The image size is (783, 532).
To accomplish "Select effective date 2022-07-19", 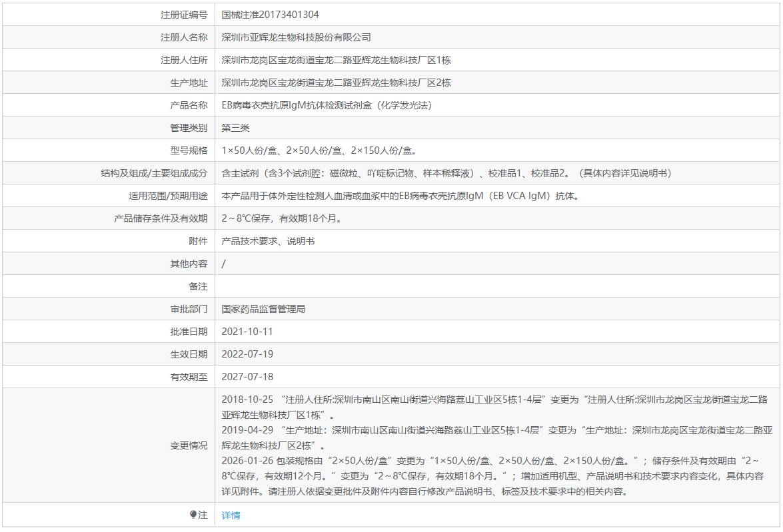I will click(x=247, y=354).
